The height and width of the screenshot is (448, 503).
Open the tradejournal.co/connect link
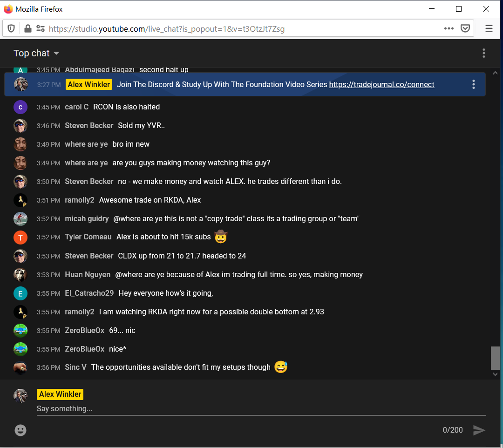pos(381,84)
